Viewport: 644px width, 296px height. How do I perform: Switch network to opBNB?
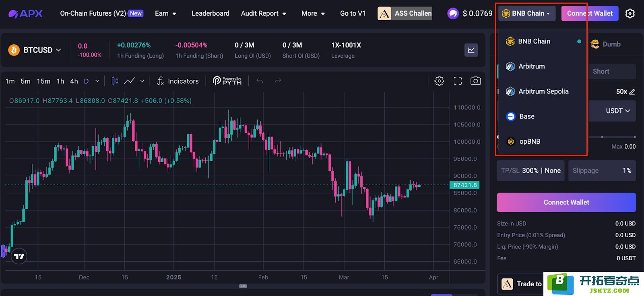[x=543, y=141]
